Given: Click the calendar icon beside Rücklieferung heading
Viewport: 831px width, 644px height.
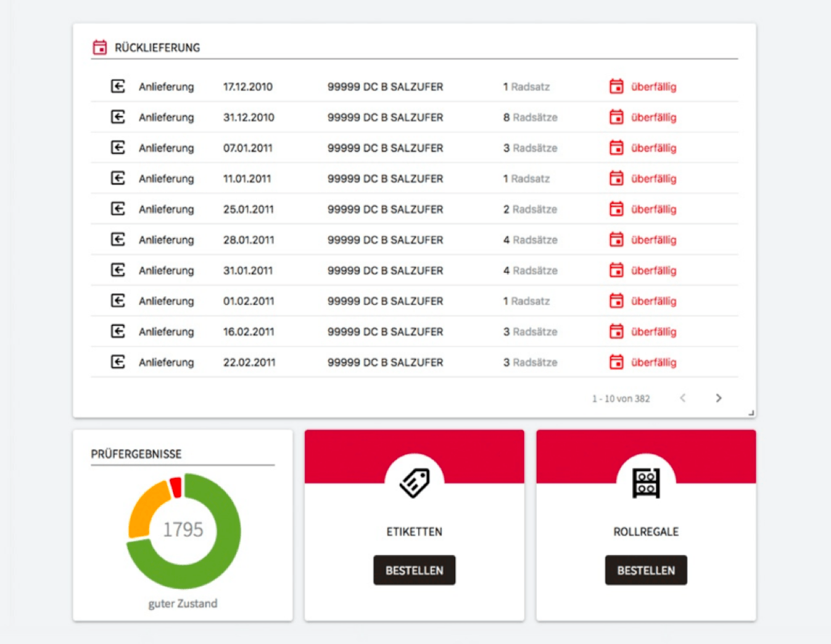Looking at the screenshot, I should tap(100, 47).
